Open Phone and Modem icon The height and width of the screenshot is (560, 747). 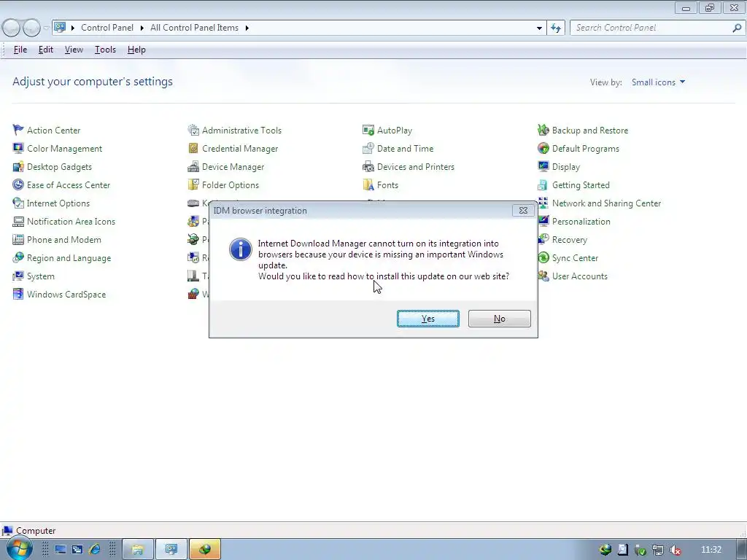pyautogui.click(x=18, y=239)
